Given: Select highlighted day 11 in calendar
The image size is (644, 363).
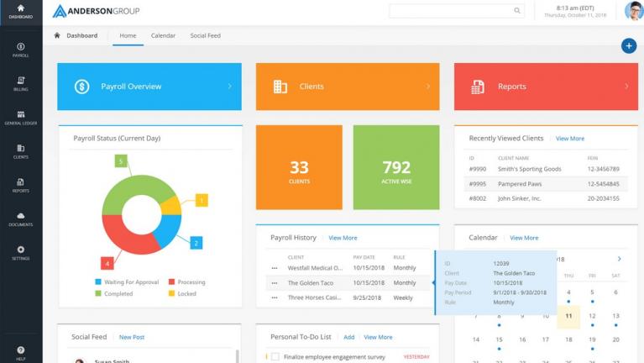Looking at the screenshot, I should coord(568,316).
